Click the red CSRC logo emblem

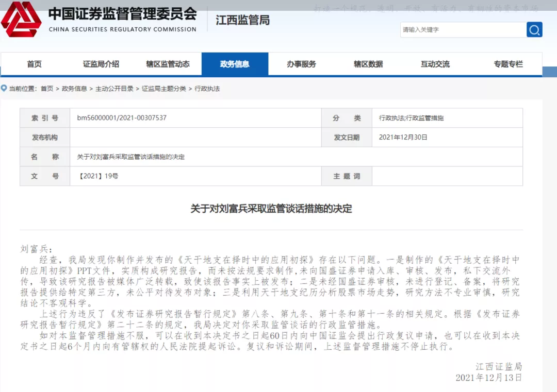pyautogui.click(x=22, y=19)
